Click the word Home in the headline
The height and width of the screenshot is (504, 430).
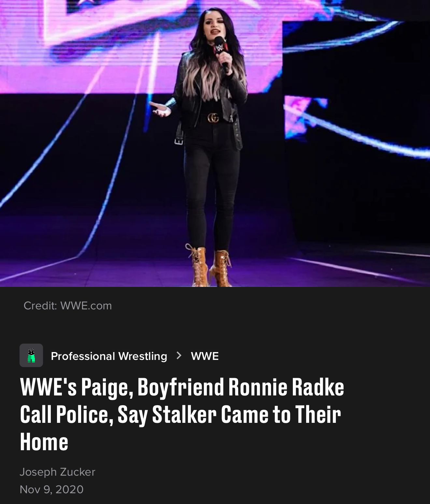pyautogui.click(x=44, y=442)
